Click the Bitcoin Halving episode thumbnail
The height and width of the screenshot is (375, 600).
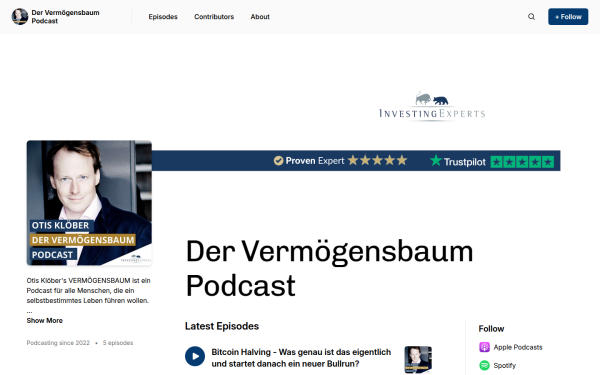click(x=418, y=359)
